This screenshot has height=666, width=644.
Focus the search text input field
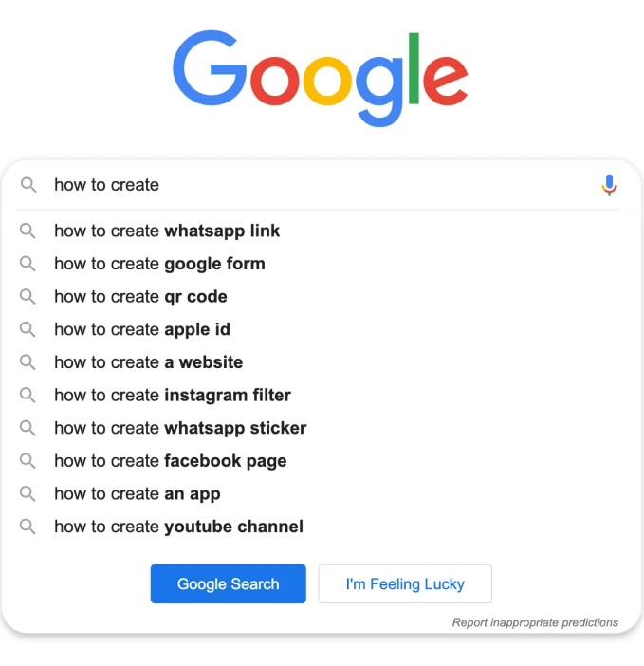coord(322,185)
